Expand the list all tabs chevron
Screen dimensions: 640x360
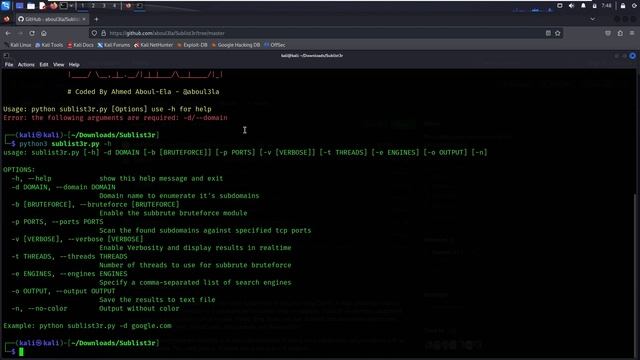(593, 19)
